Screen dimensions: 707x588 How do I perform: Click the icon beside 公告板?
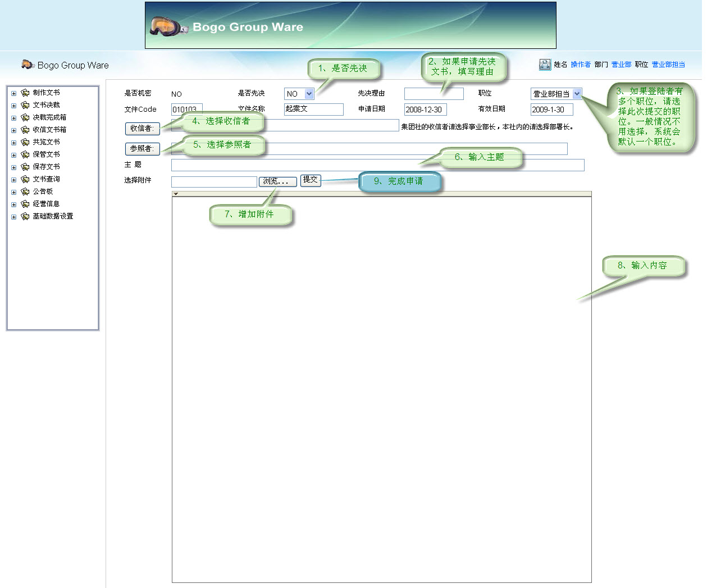[x=25, y=192]
